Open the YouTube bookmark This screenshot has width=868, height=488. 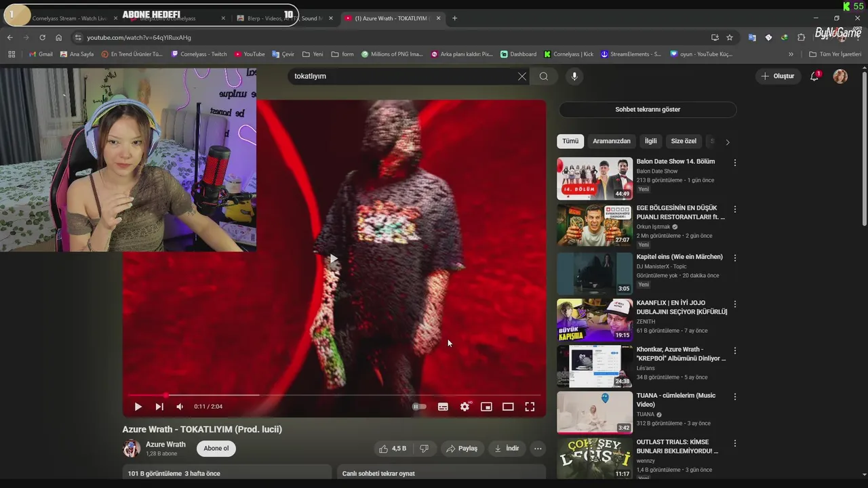pyautogui.click(x=250, y=54)
